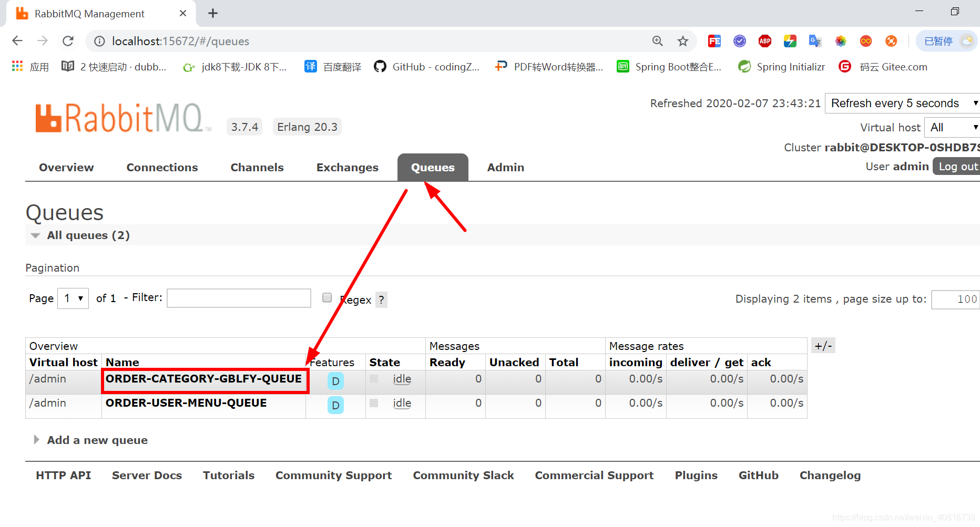Screen dimensions: 980x527
Task: Click the browser address bar URL
Action: click(x=180, y=41)
